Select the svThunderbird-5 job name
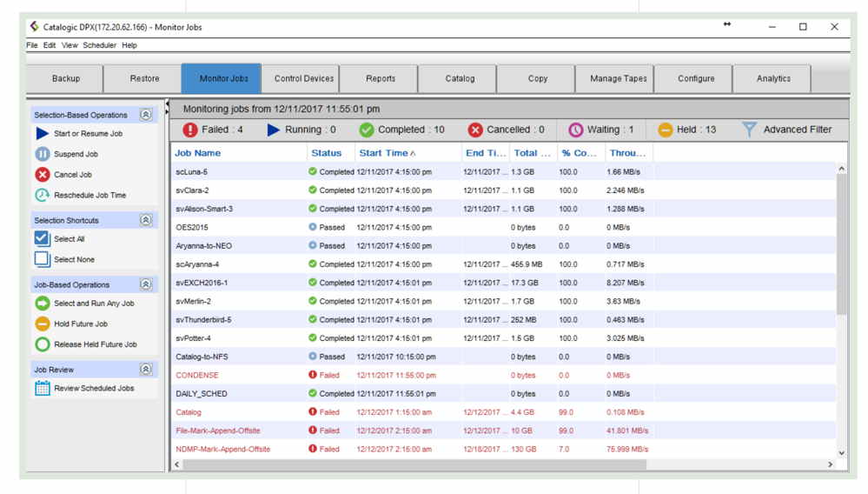This screenshot has width=868, height=494. point(203,319)
